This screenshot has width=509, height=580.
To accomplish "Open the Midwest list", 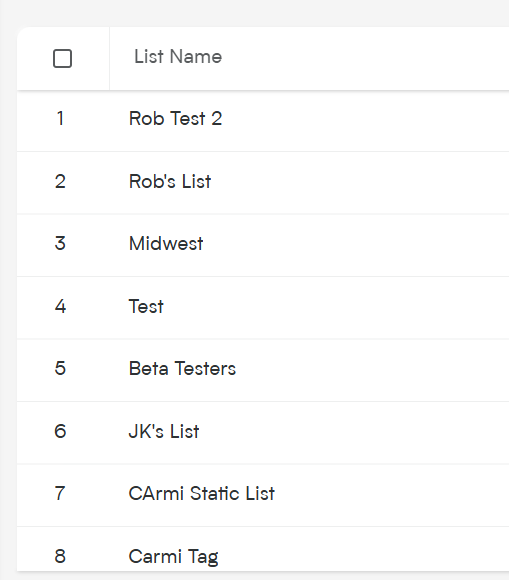I will tap(166, 244).
